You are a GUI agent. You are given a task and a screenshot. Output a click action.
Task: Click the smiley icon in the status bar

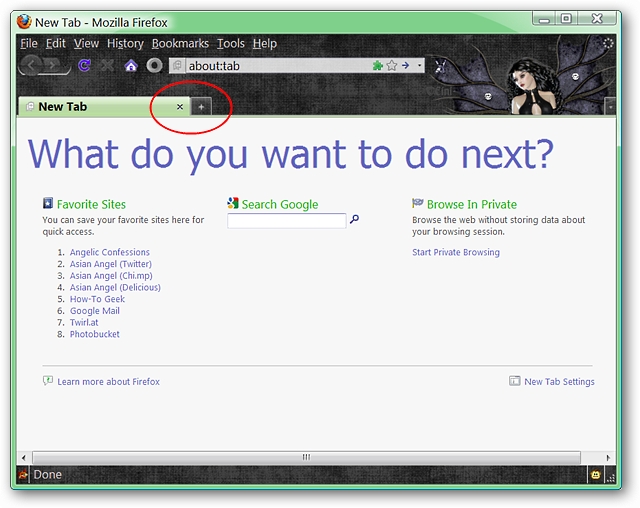tap(594, 475)
